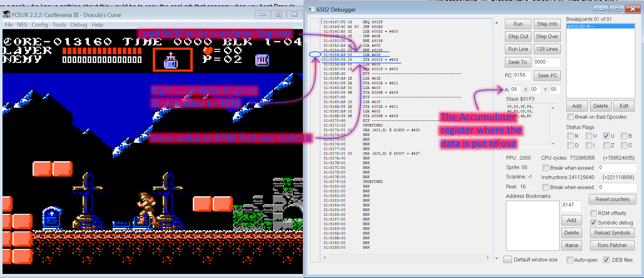Add a new breakpoint with the Breakpoints Add button

coord(577,106)
